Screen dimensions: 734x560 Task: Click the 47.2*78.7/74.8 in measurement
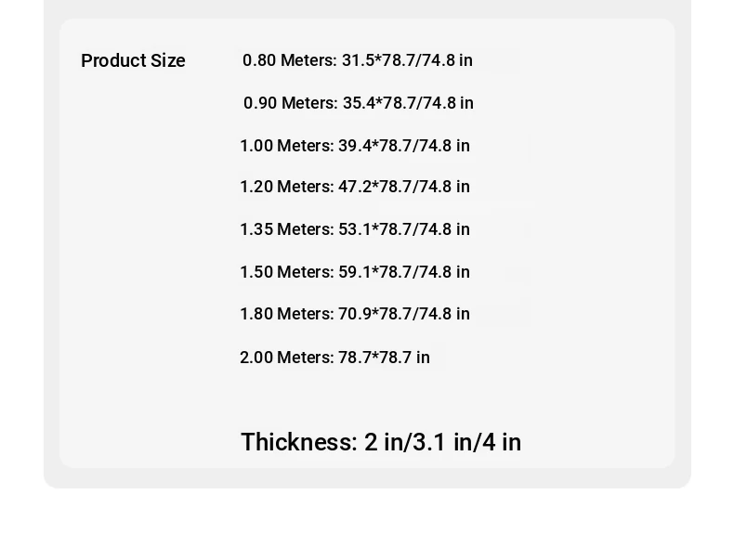(404, 186)
